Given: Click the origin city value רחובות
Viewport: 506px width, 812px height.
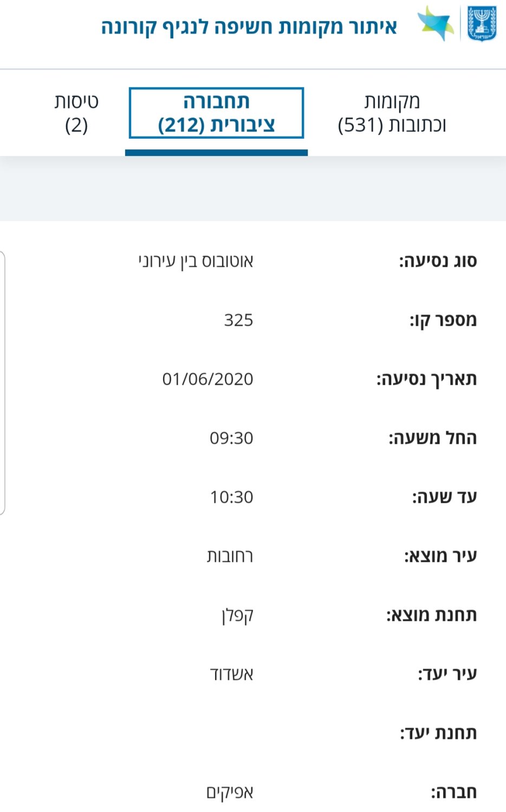Looking at the screenshot, I should tap(230, 556).
